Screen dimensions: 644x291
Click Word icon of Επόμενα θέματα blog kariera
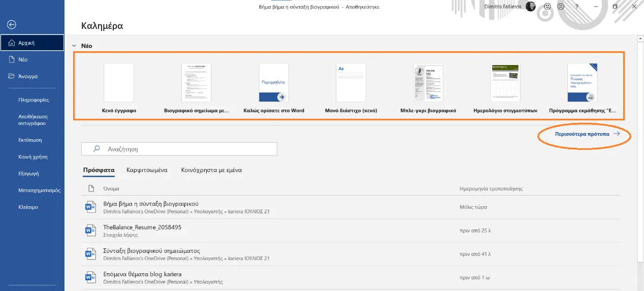pos(90,277)
